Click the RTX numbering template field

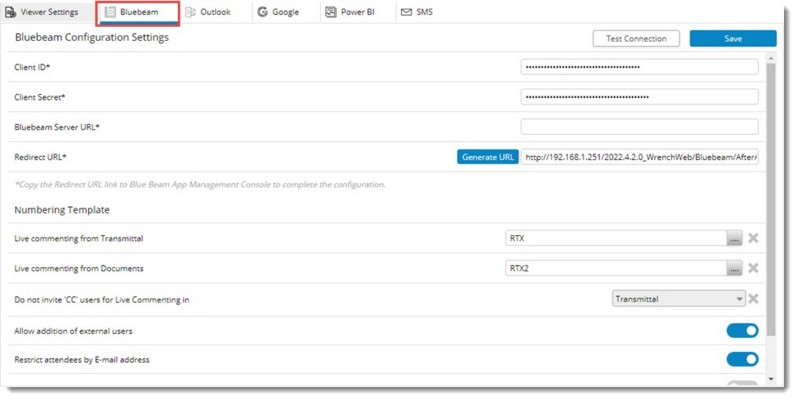tap(616, 238)
